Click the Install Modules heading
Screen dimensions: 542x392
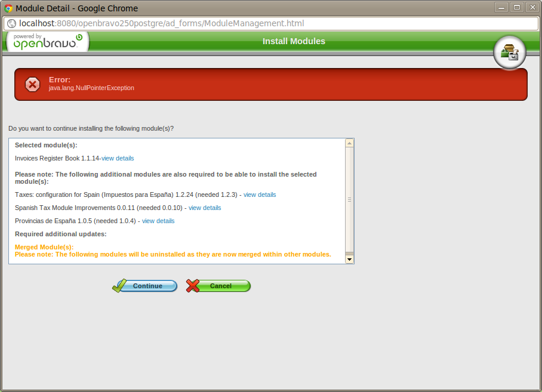point(294,41)
